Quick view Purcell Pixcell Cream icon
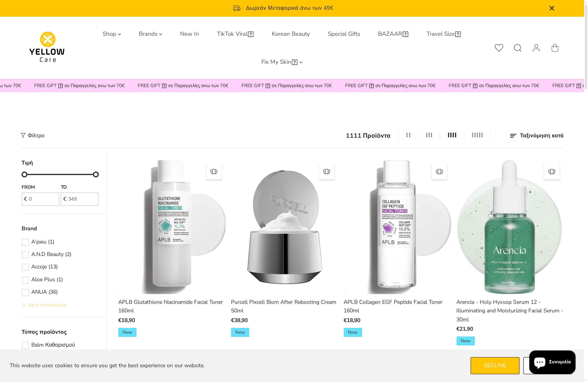The height and width of the screenshot is (382, 588). point(326,172)
